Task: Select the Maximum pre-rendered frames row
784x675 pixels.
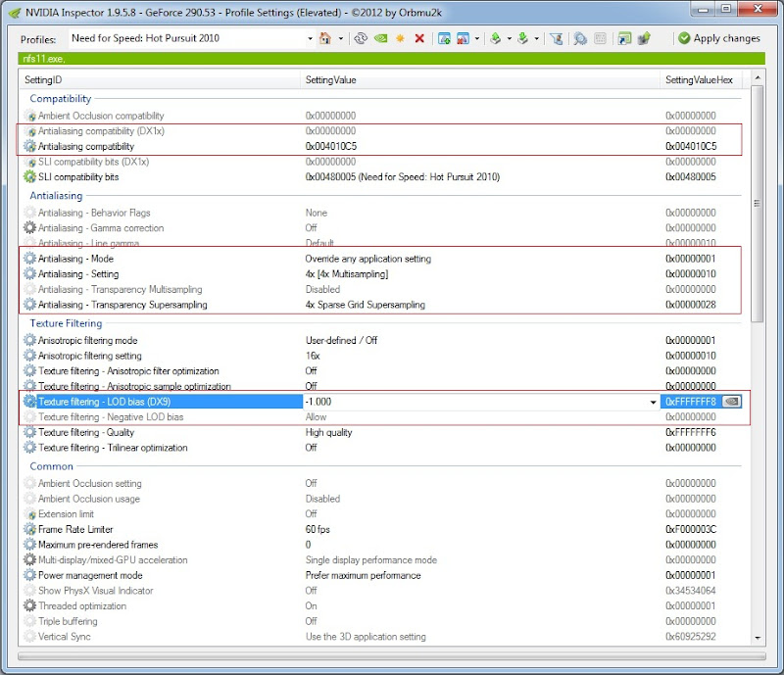Action: [382, 545]
